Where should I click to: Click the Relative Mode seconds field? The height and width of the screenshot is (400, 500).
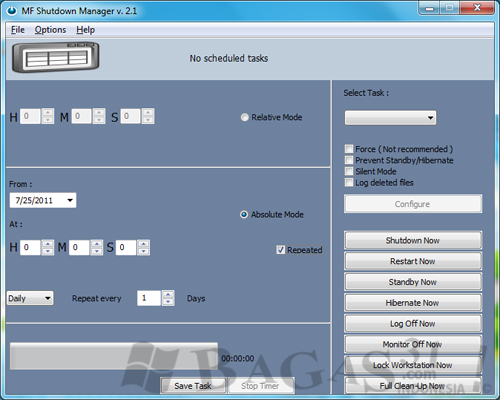pyautogui.click(x=130, y=116)
